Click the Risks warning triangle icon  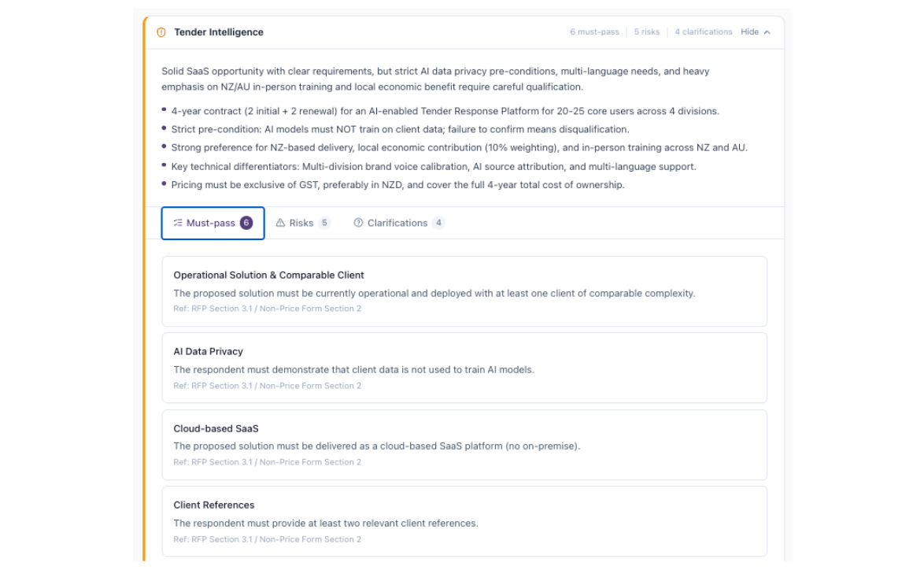click(x=280, y=224)
